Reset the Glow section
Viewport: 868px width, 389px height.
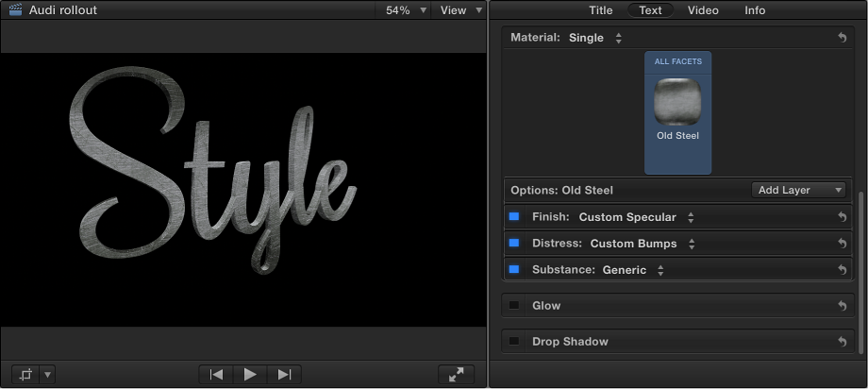(842, 306)
